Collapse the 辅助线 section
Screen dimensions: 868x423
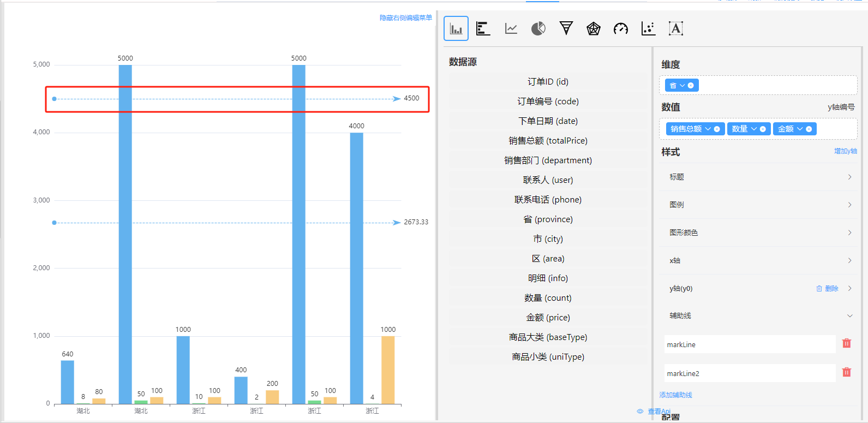849,316
